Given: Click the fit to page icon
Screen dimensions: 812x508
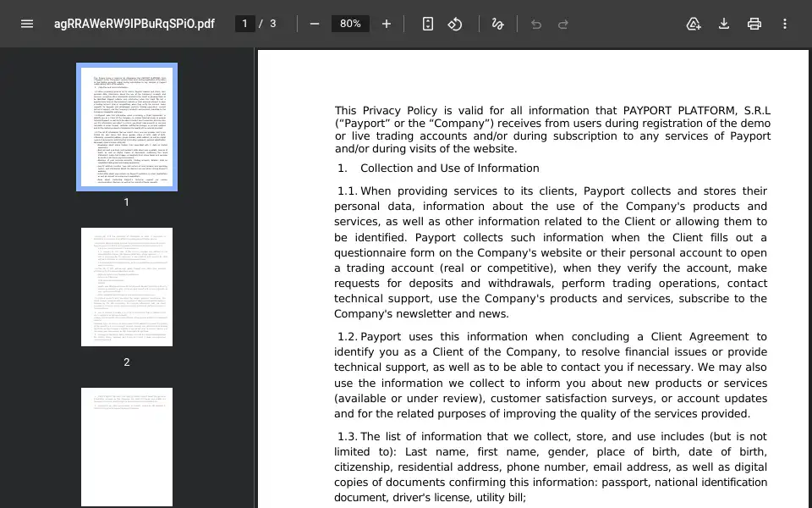Looking at the screenshot, I should click(428, 24).
